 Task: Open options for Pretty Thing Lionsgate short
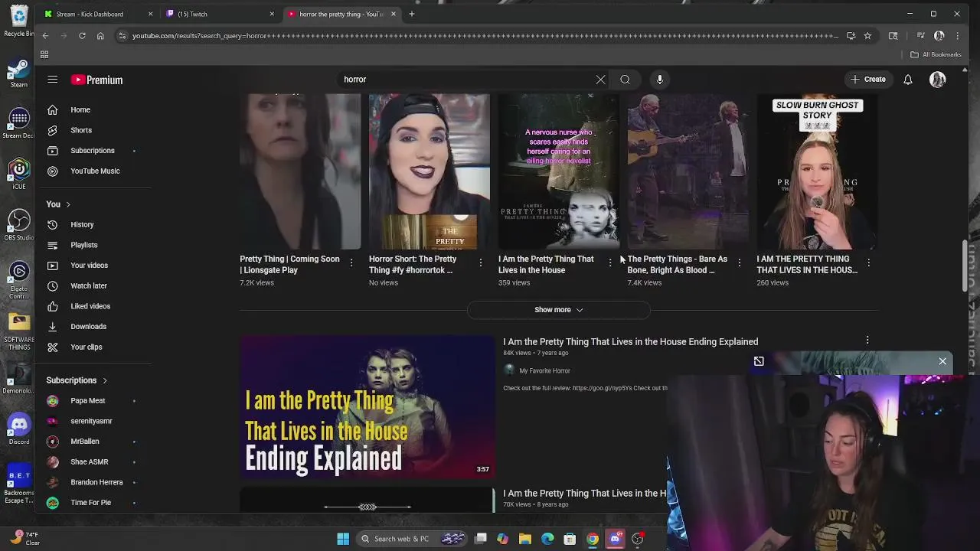pos(351,262)
